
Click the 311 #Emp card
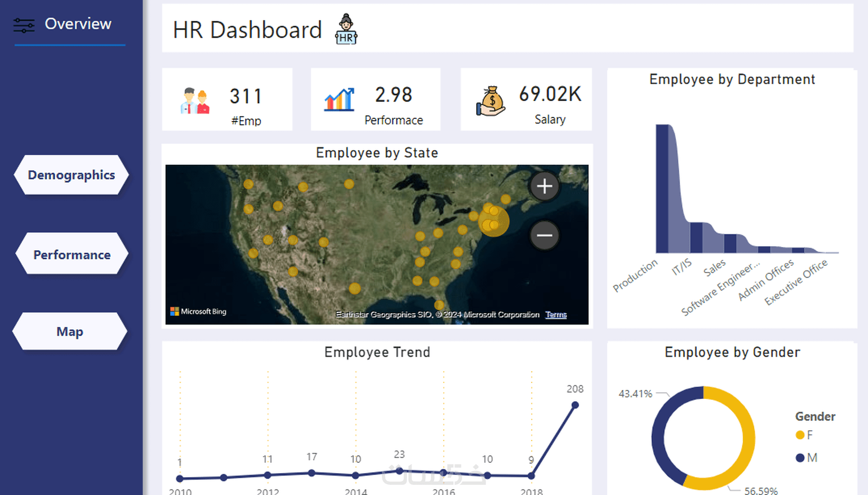[227, 100]
